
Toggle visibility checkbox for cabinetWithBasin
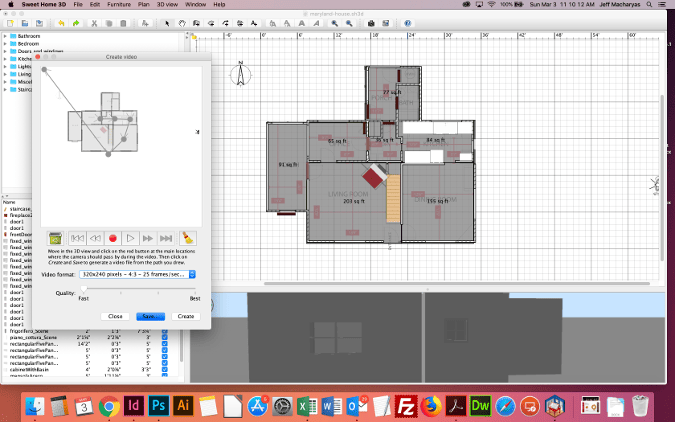point(164,369)
